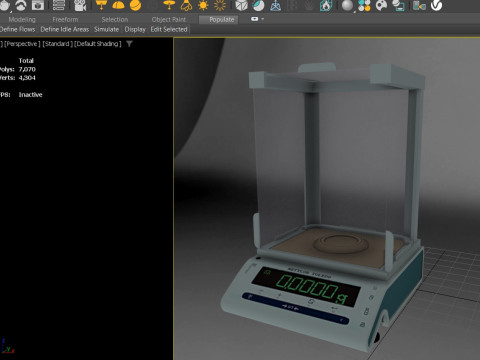Open the ribbon display options arrow
The height and width of the screenshot is (360, 480).
[x=263, y=19]
